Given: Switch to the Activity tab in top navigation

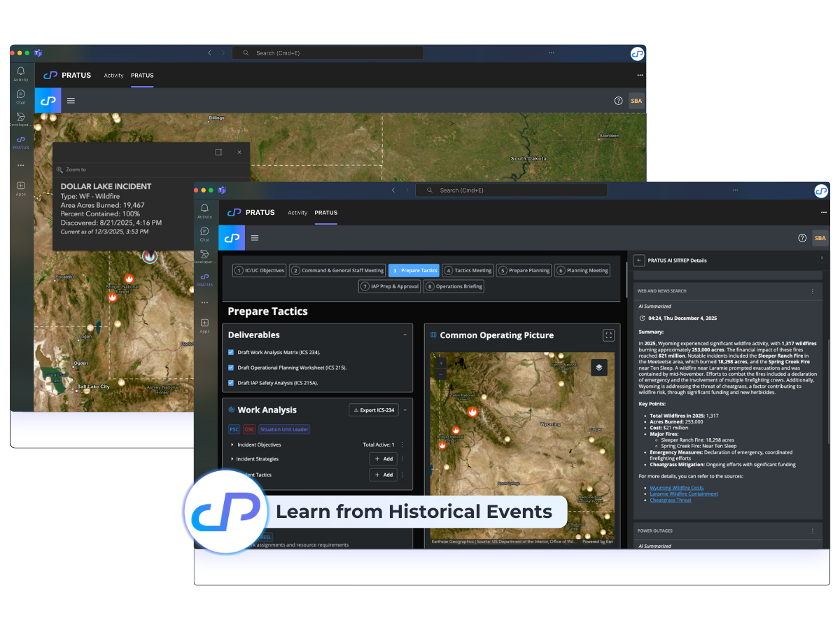Looking at the screenshot, I should (x=297, y=213).
